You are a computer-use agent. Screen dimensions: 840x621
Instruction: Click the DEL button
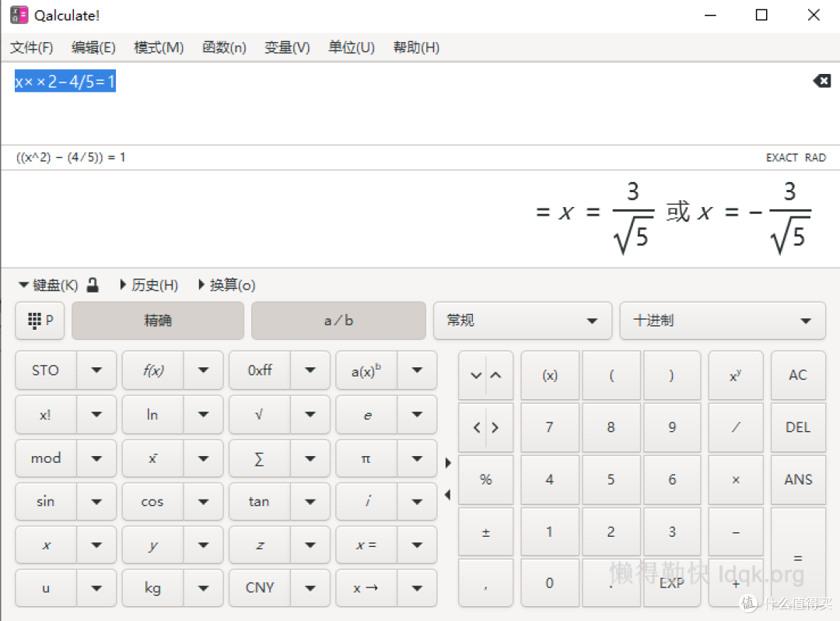click(x=798, y=427)
